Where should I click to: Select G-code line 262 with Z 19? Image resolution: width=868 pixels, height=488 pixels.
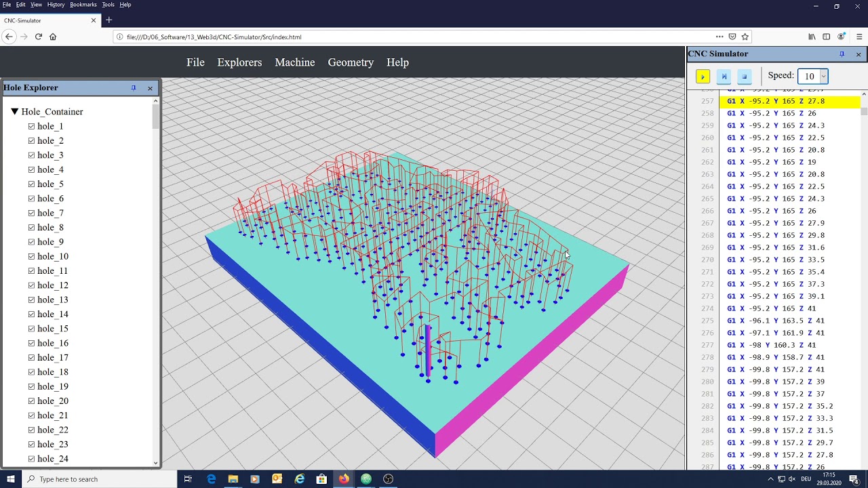(x=789, y=162)
